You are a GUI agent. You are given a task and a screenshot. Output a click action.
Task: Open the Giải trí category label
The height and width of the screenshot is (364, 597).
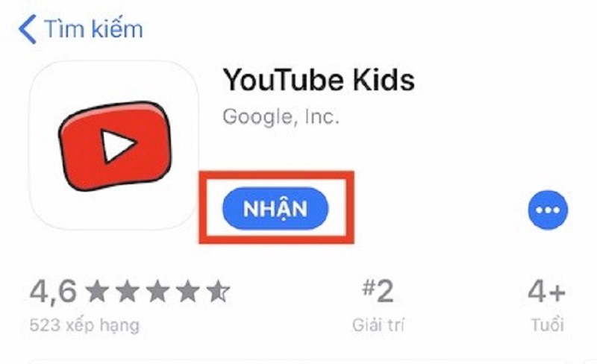[x=378, y=325]
